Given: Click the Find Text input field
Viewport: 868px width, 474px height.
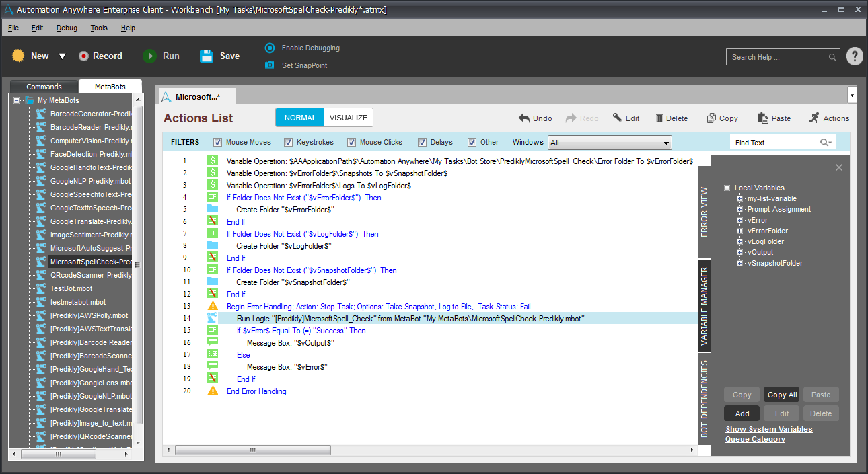Looking at the screenshot, I should (772, 143).
